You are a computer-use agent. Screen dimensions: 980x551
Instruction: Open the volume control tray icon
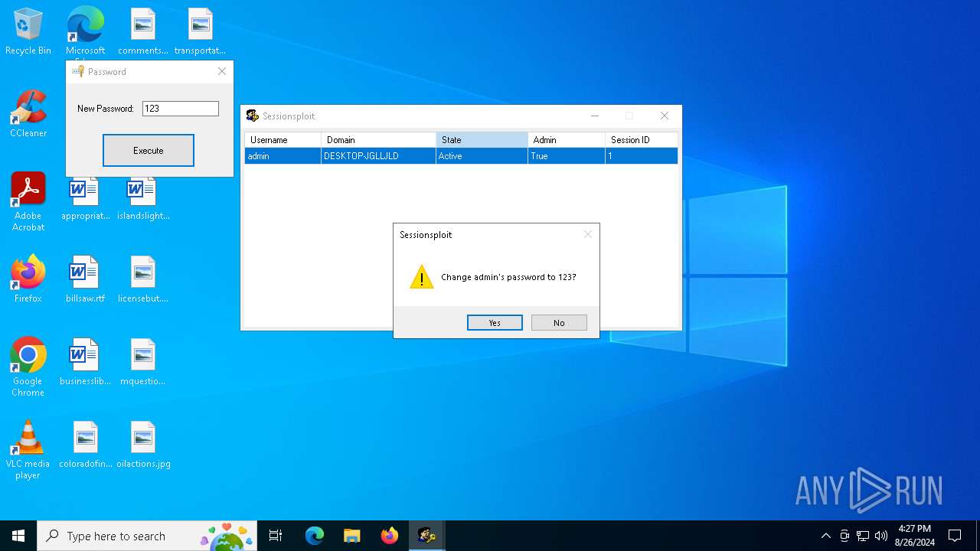(x=881, y=536)
